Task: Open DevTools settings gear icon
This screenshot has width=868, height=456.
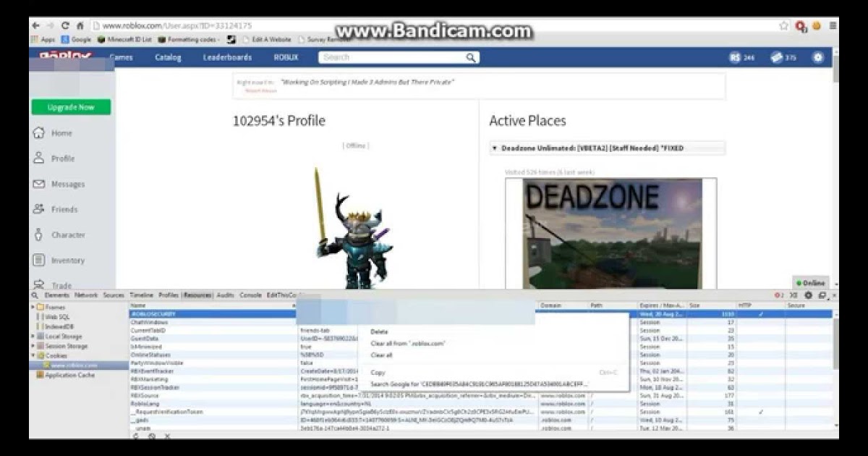Action: 809,295
